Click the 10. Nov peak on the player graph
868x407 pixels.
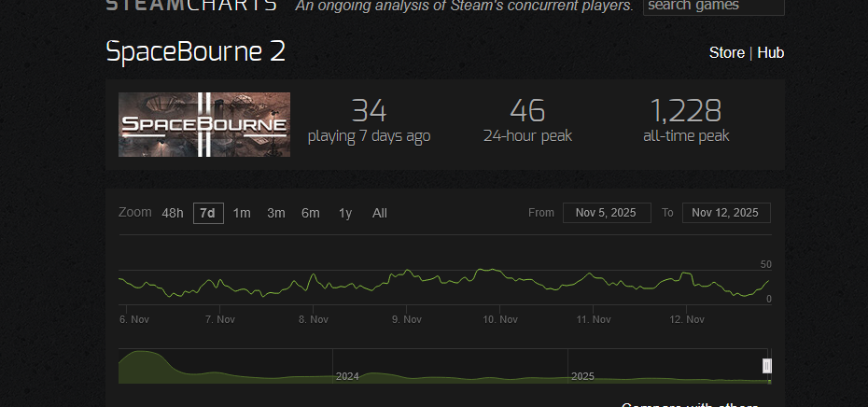486,270
